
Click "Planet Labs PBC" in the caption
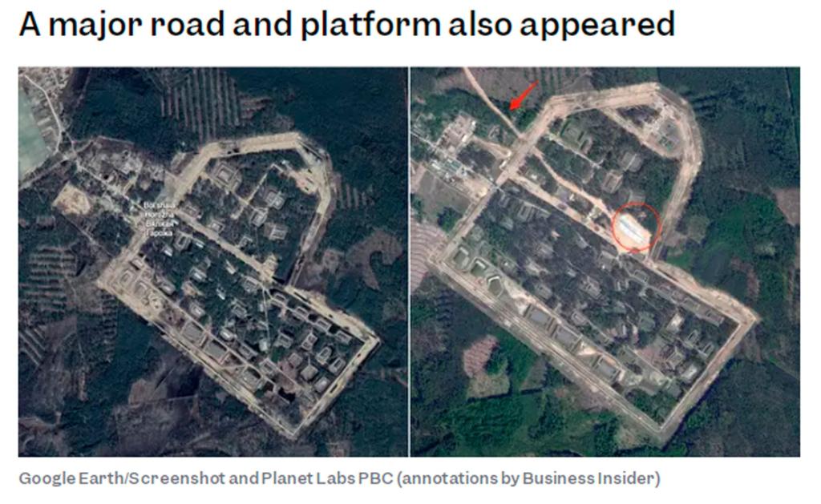click(327, 478)
